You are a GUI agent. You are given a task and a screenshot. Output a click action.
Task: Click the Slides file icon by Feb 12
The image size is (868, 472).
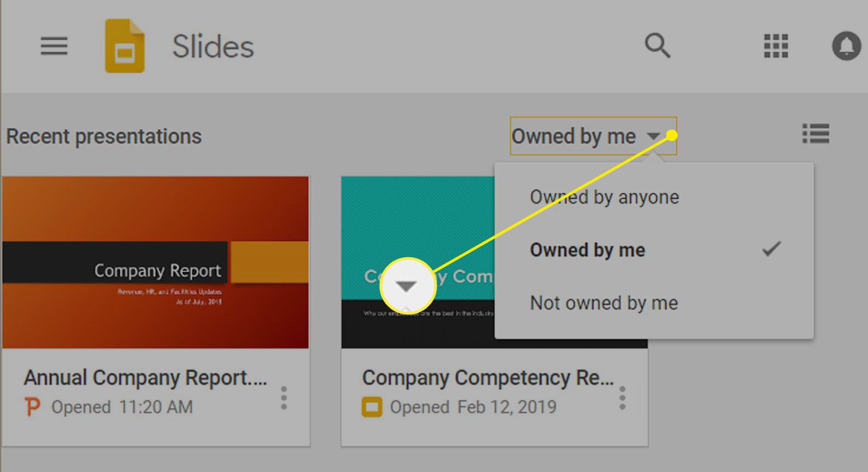tap(372, 407)
